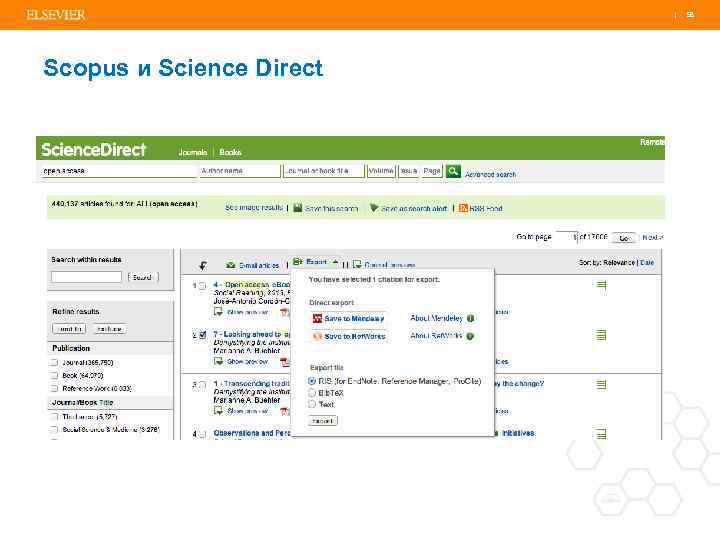Open the Advanced search link

(x=490, y=174)
